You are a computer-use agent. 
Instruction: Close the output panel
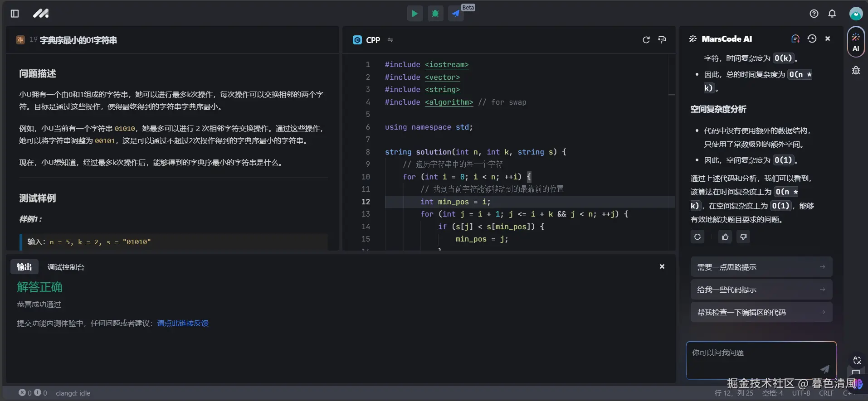pos(662,266)
